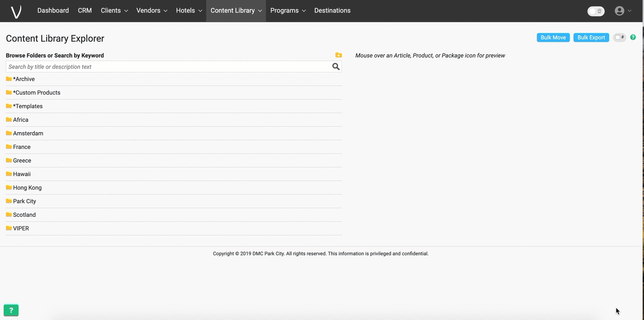Screen dimensions: 644x320
Task: Open the Dashboard page
Action: tap(53, 10)
